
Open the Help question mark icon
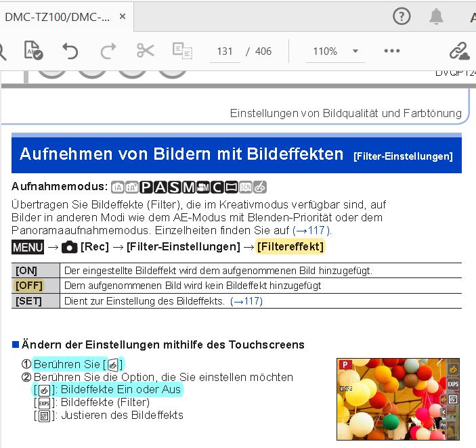tap(402, 16)
